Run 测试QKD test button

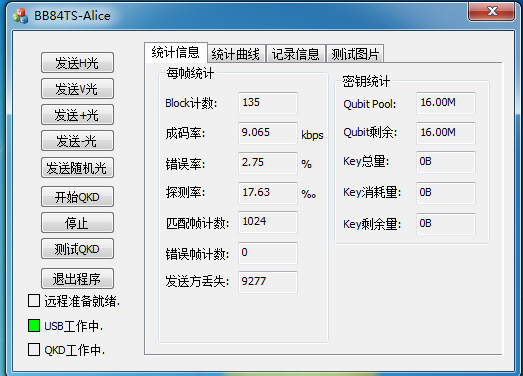pyautogui.click(x=77, y=249)
